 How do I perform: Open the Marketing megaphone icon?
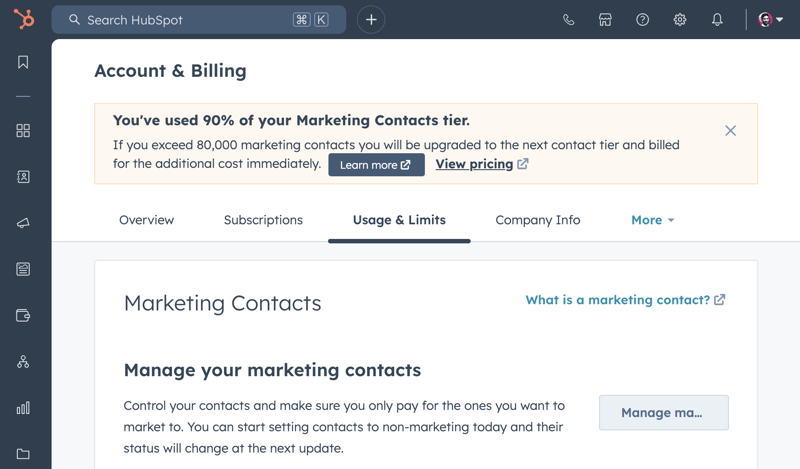tap(23, 223)
